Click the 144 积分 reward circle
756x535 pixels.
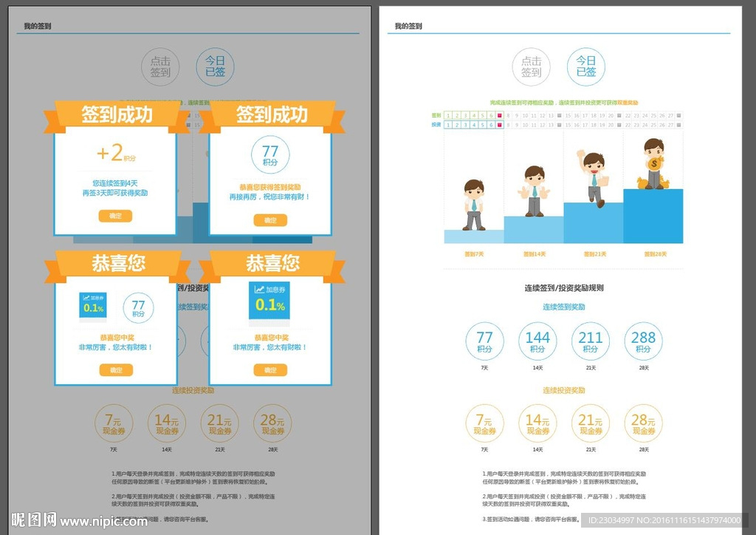[537, 341]
